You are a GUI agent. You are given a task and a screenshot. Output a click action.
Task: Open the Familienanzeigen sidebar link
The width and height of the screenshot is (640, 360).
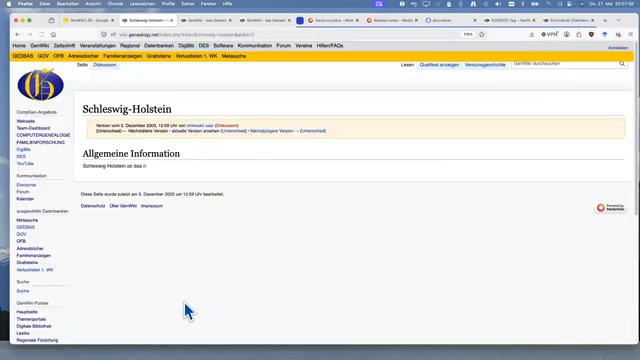click(x=33, y=256)
